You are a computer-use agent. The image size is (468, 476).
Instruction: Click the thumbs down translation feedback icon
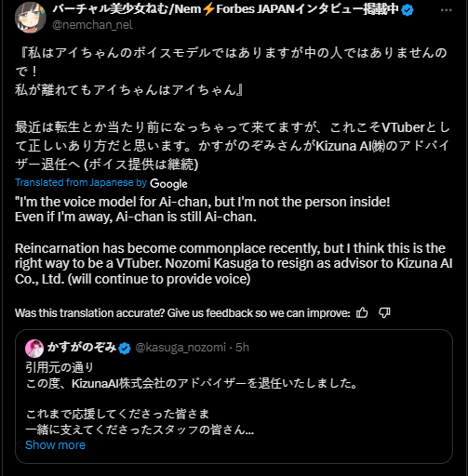(x=384, y=313)
